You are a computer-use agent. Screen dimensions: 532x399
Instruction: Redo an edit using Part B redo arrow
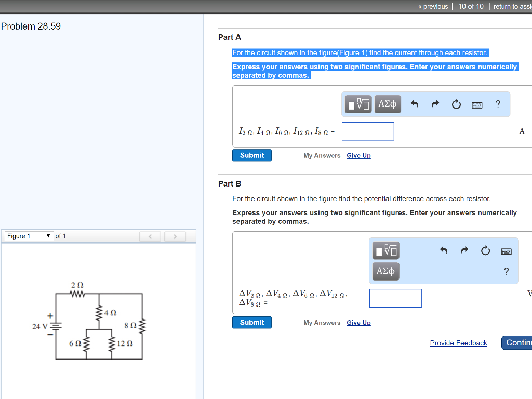[x=464, y=250]
